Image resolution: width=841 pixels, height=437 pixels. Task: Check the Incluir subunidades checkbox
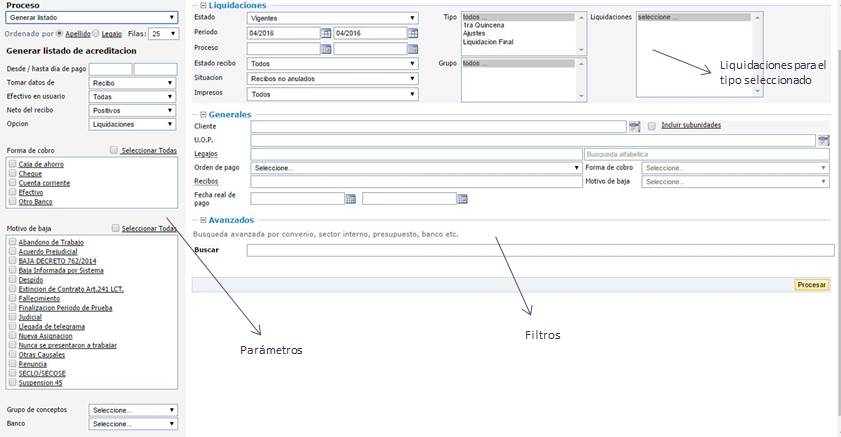(x=652, y=126)
